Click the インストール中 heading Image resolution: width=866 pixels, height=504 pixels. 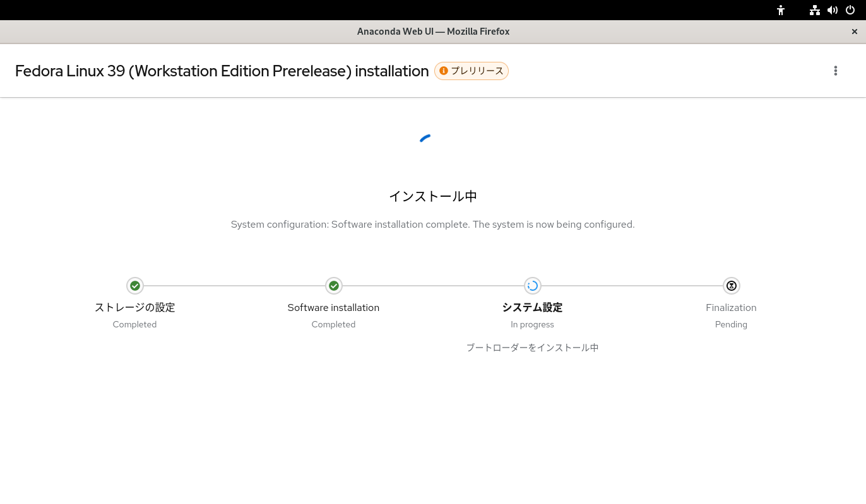coord(433,197)
